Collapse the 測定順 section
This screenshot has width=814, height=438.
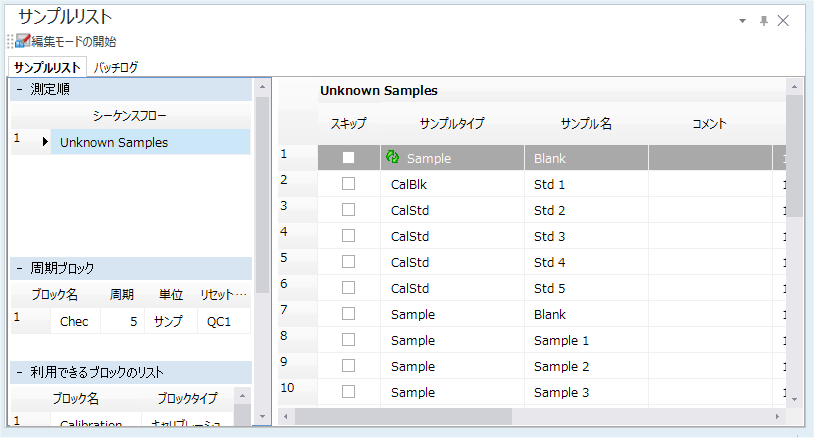19,90
